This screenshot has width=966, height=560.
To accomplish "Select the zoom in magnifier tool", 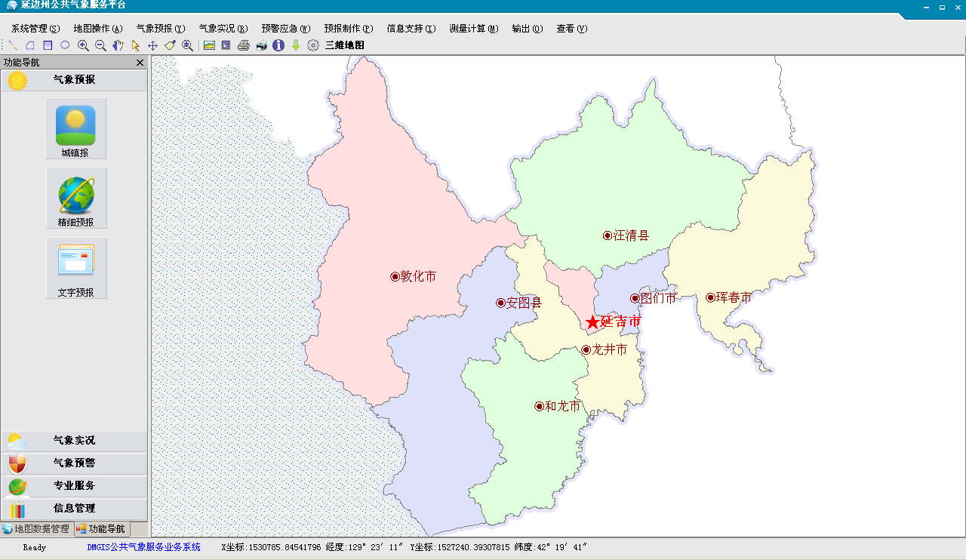I will [83, 45].
